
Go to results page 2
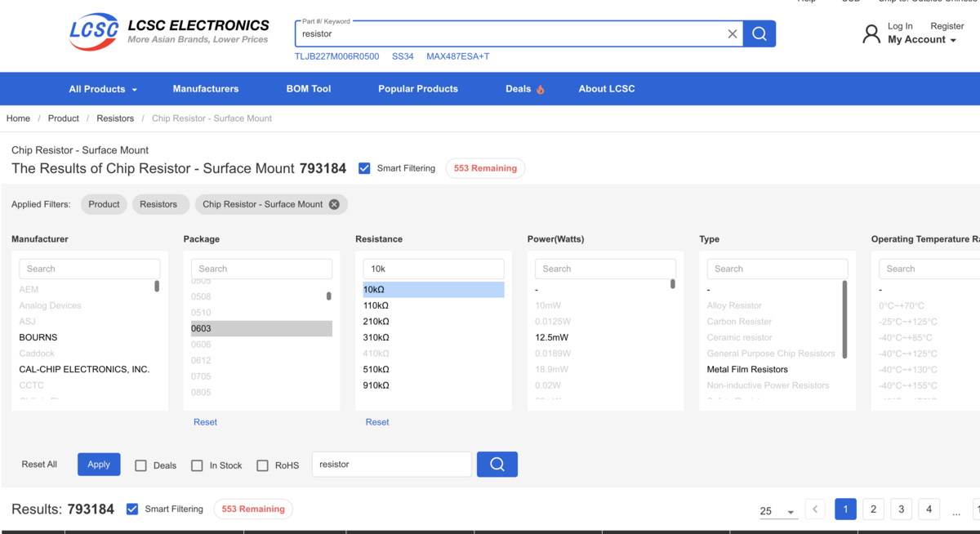(x=873, y=510)
